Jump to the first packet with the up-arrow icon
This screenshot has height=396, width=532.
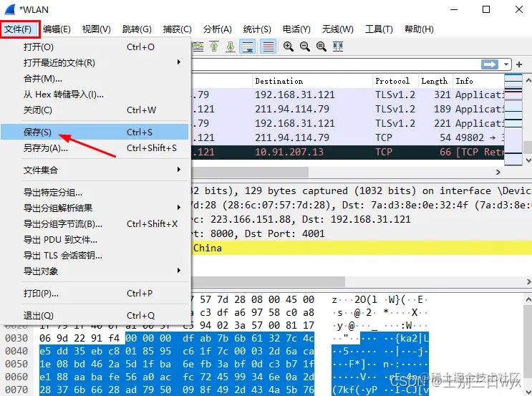(214, 47)
